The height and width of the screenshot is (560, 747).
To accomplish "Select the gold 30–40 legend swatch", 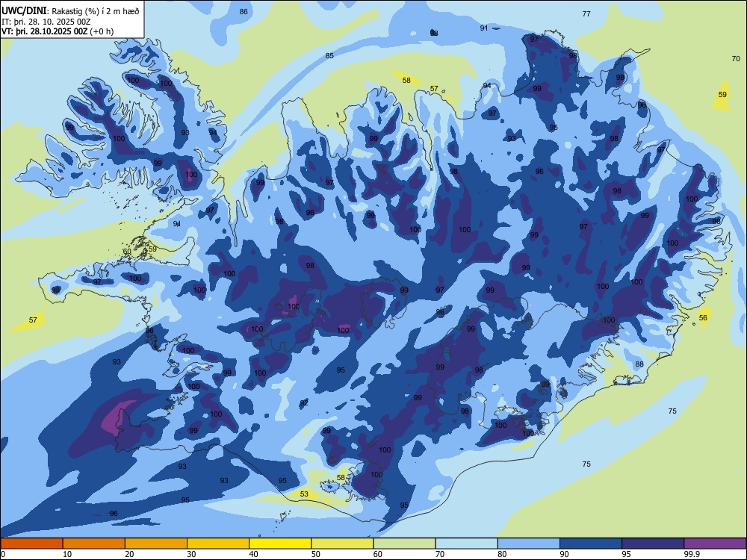I will click(x=218, y=544).
